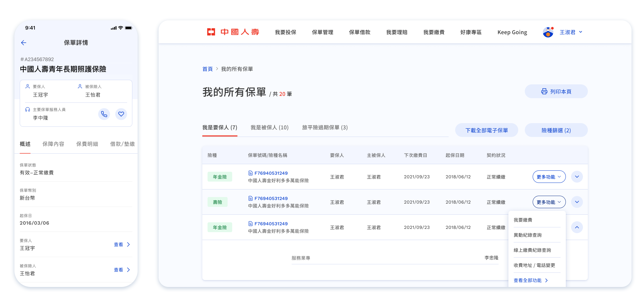
Task: Click the 起保日期 column header
Action: tap(455, 155)
